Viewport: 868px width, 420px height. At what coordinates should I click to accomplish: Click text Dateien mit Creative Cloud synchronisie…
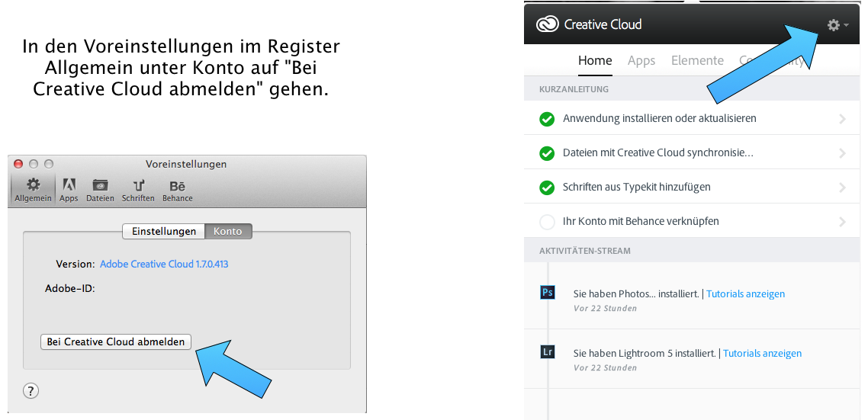(x=657, y=152)
